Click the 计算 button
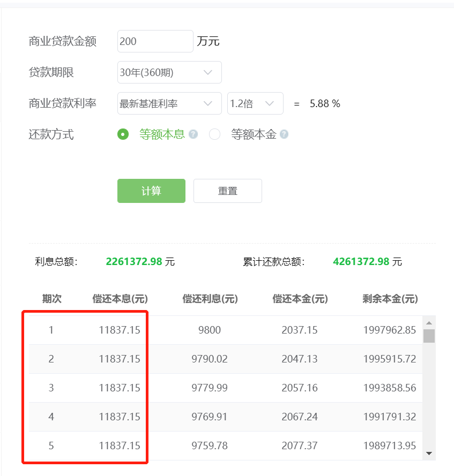This screenshot has height=476, width=454. click(x=151, y=191)
